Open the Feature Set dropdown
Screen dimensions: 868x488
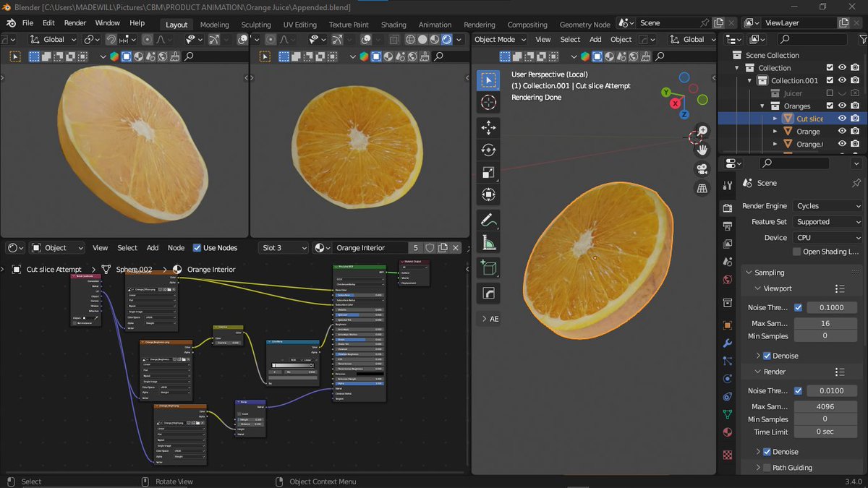pyautogui.click(x=827, y=222)
